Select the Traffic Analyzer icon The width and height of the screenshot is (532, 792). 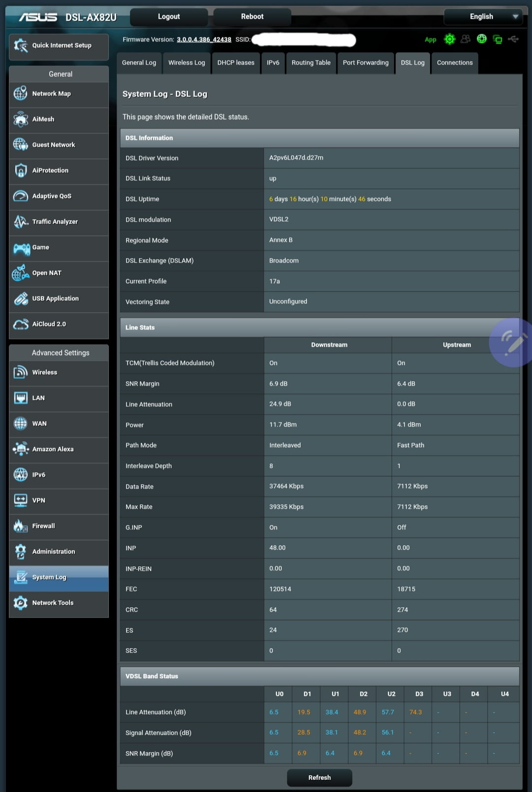pyautogui.click(x=21, y=222)
